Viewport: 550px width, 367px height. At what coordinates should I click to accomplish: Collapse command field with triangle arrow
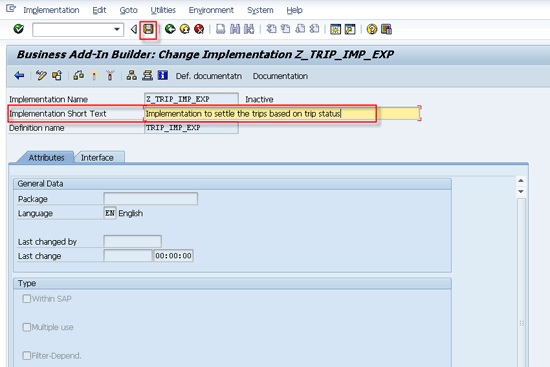click(x=133, y=29)
